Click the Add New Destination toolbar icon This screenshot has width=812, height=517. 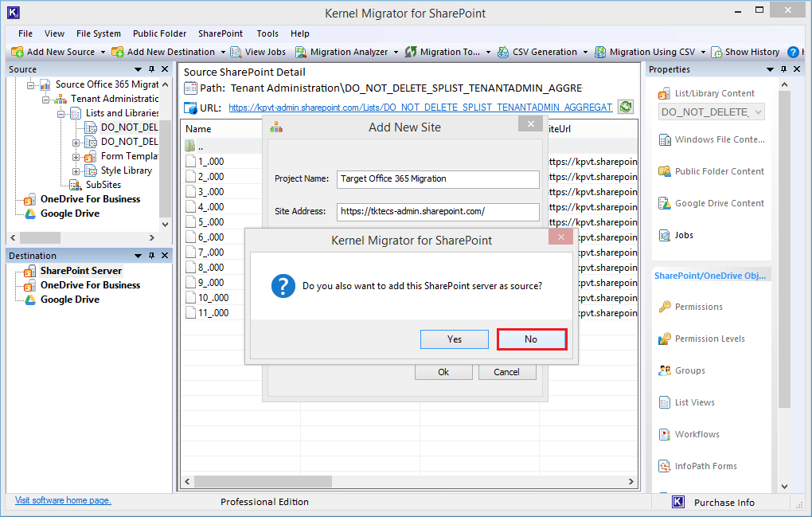pyautogui.click(x=118, y=52)
